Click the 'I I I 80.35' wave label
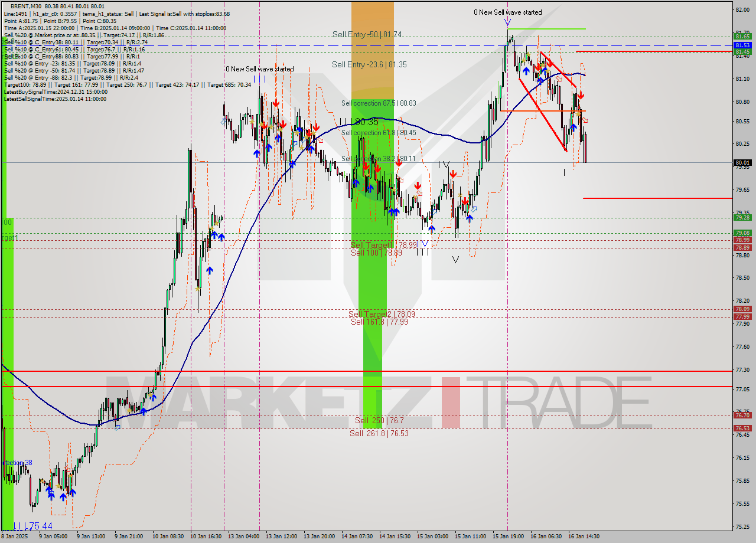The image size is (756, 543). pos(359,122)
